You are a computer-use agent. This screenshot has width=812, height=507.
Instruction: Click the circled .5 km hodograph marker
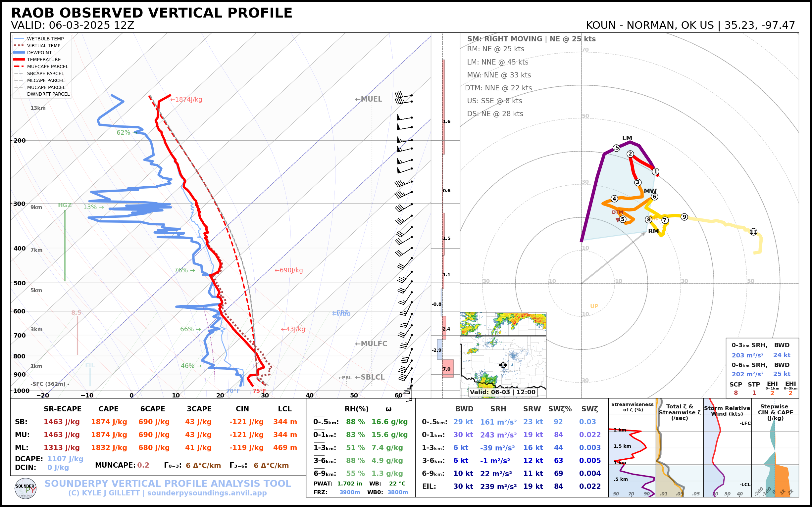(x=616, y=148)
